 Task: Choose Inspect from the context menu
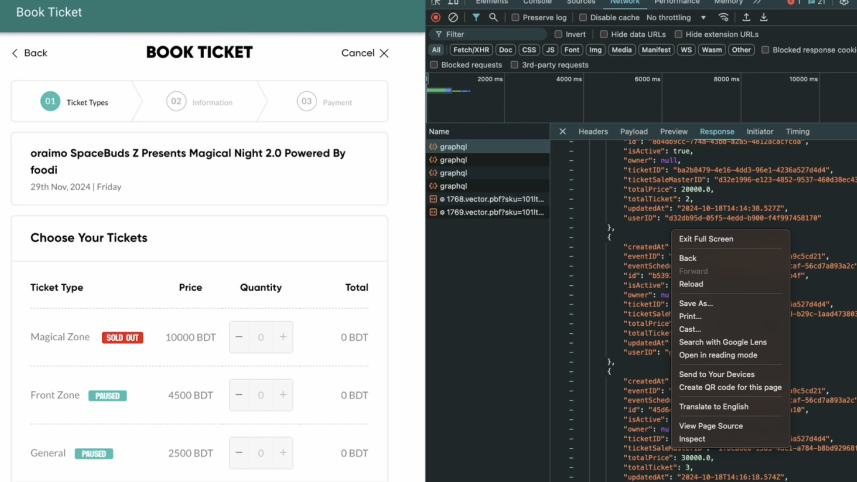tap(692, 439)
